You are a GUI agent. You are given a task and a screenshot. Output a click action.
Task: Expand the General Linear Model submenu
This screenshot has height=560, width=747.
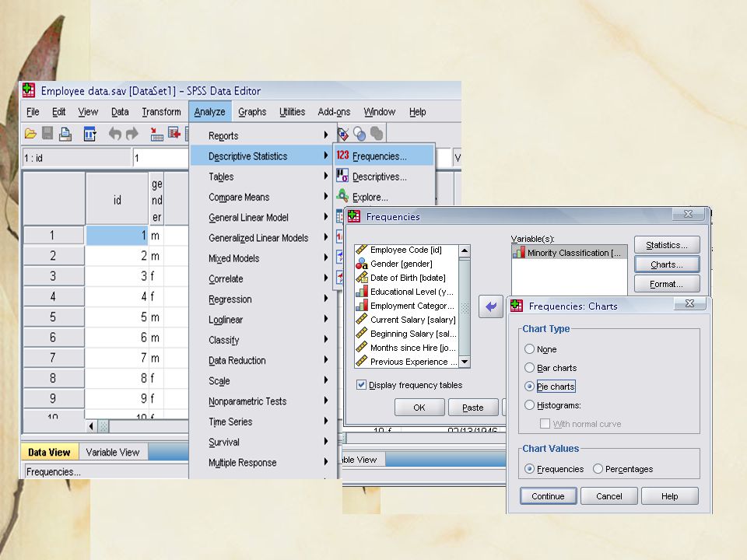(264, 217)
